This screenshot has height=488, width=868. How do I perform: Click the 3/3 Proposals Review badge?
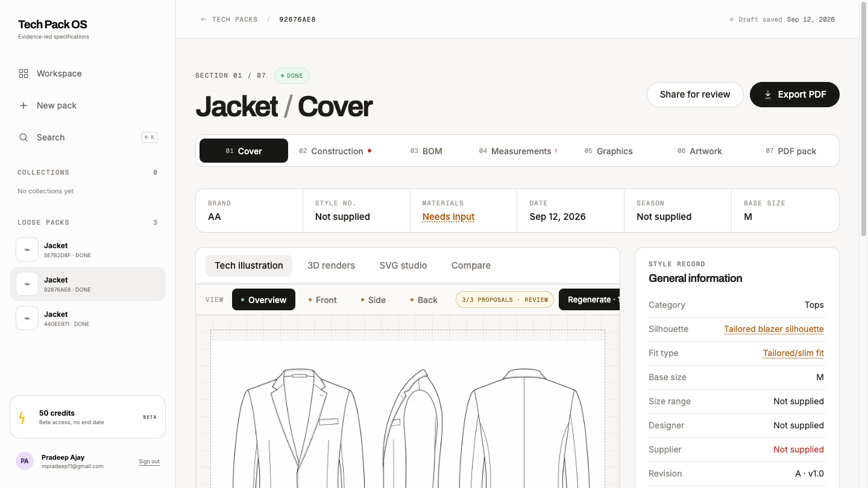pyautogui.click(x=505, y=299)
